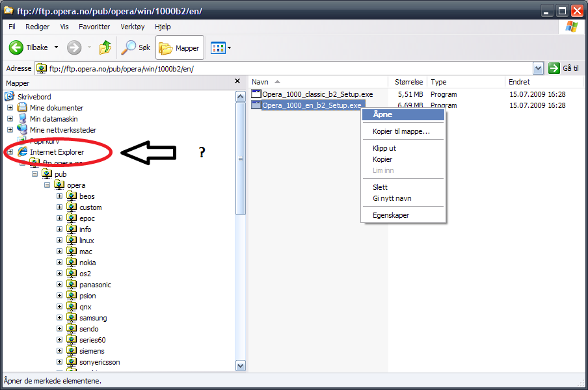Image resolution: width=588 pixels, height=390 pixels.
Task: Expand the beos folder node
Action: [x=59, y=196]
